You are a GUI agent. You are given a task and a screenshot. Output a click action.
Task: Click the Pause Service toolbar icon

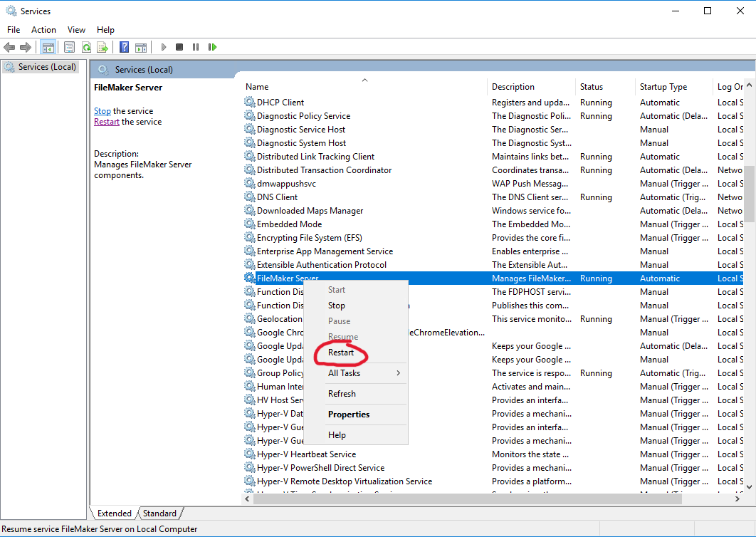[196, 47]
